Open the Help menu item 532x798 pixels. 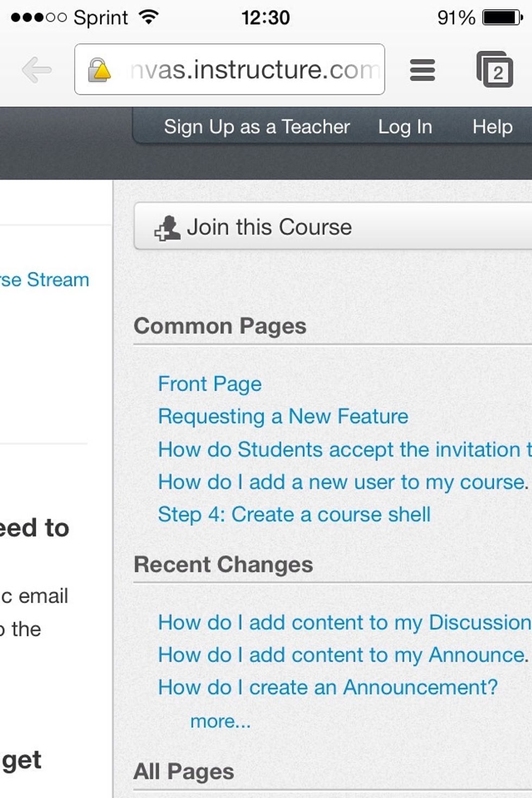(492, 126)
